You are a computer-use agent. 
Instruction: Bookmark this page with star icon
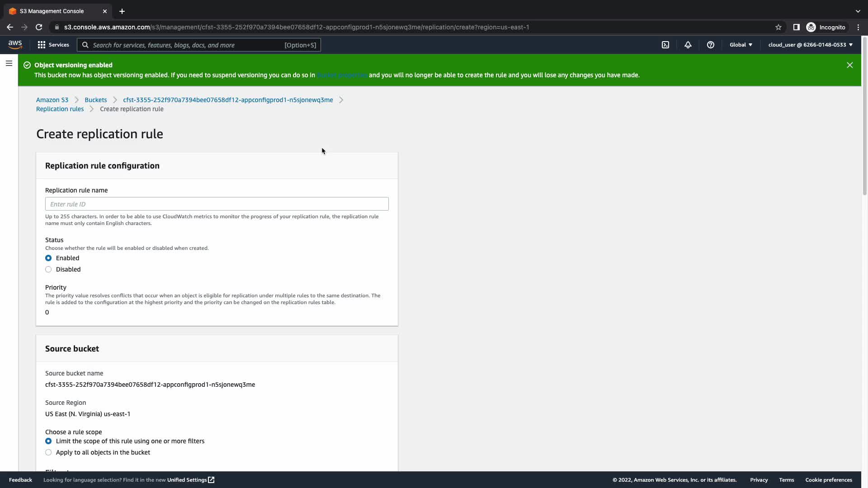click(778, 27)
